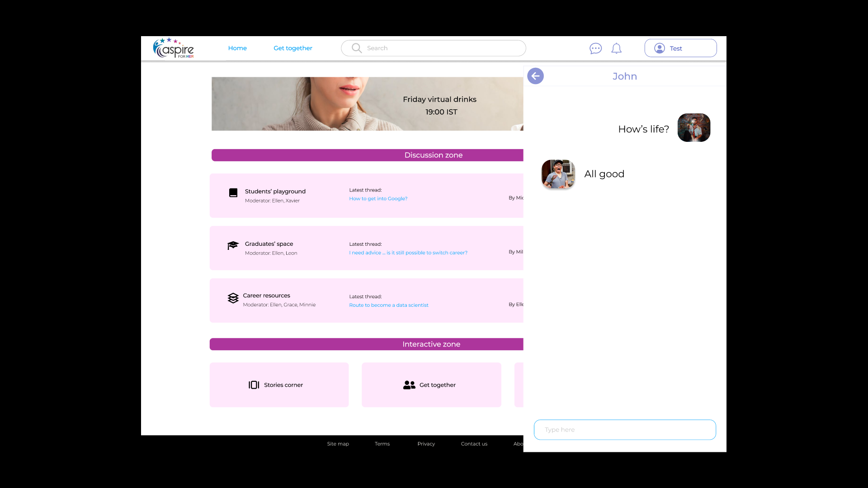Open 'How to get into Google?' thread

378,199
